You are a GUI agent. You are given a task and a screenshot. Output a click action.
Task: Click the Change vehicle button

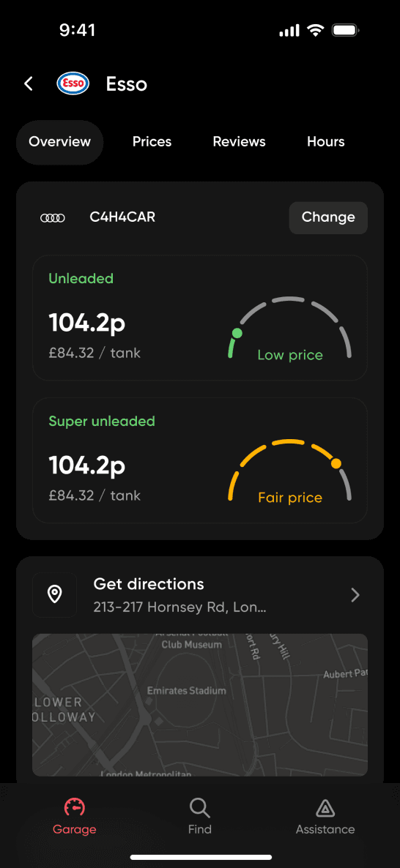pos(328,217)
